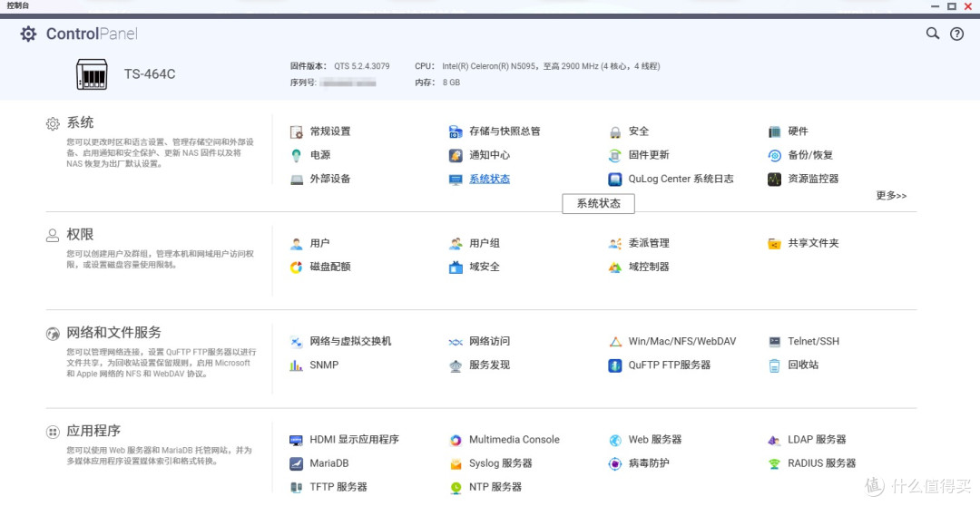Open the Multimedia Console icon

pyautogui.click(x=456, y=441)
